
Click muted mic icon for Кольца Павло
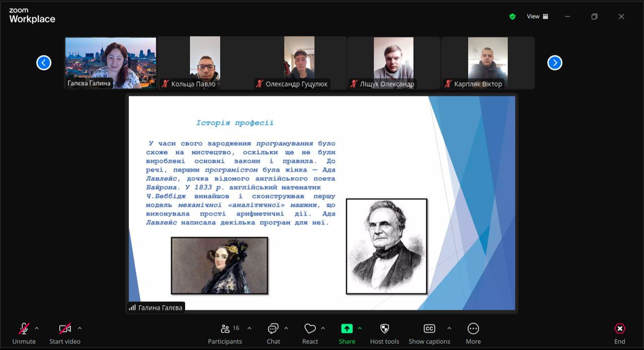[165, 84]
